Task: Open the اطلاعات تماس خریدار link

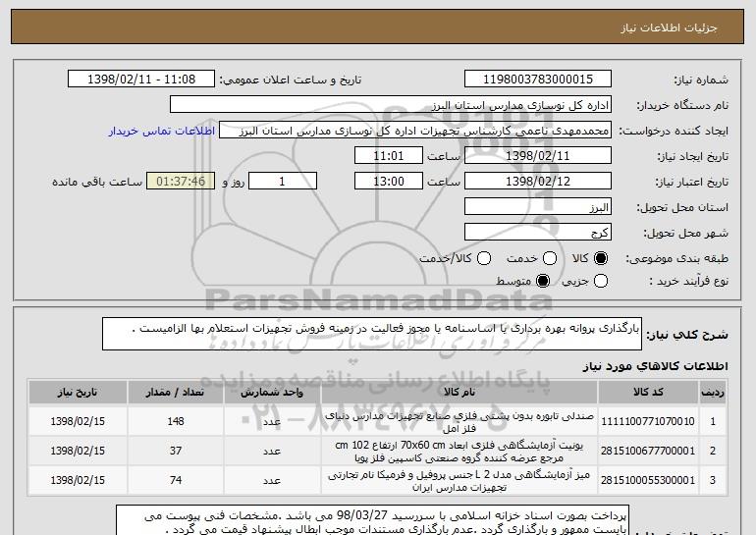Action: (x=162, y=132)
